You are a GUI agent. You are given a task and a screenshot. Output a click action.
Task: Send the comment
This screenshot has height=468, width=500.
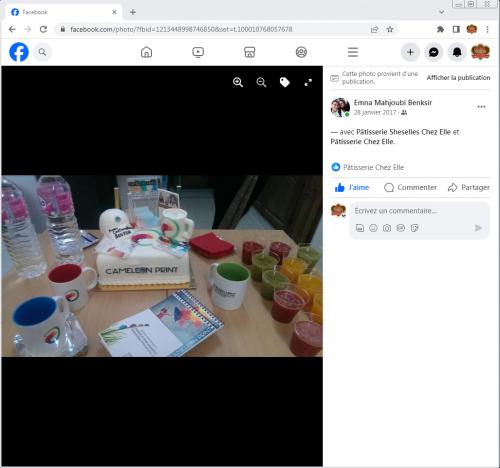coord(478,228)
